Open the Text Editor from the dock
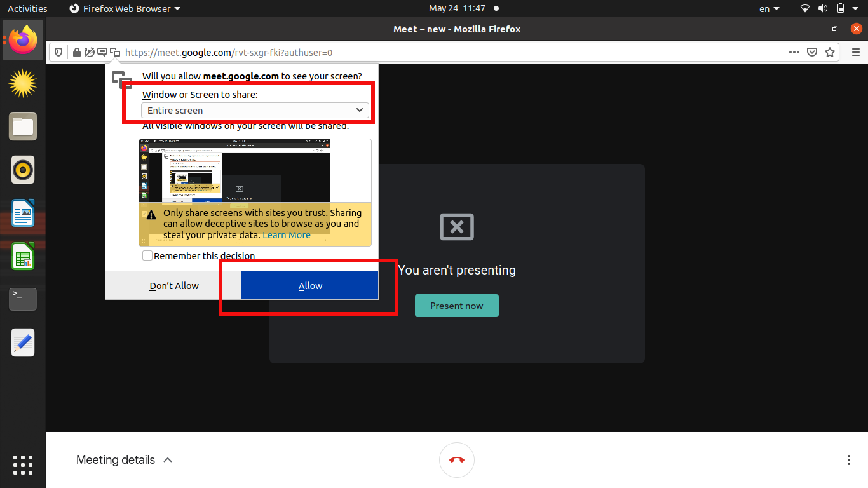 pyautogui.click(x=23, y=342)
